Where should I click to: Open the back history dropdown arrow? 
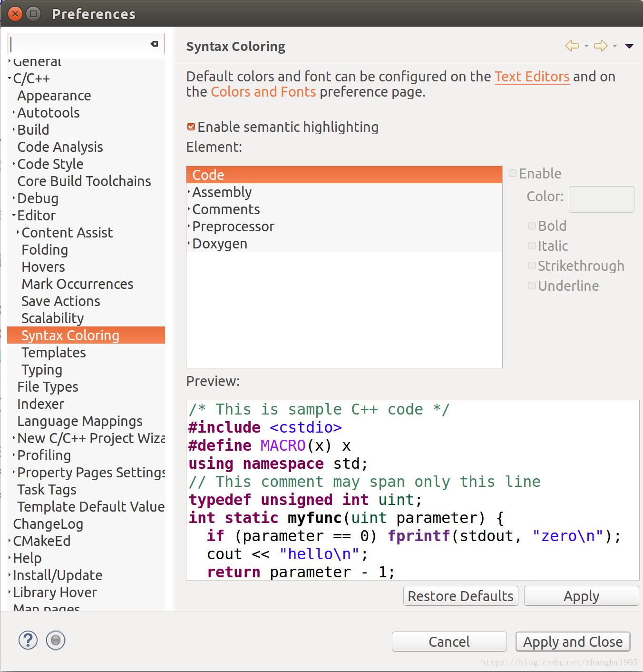click(586, 46)
